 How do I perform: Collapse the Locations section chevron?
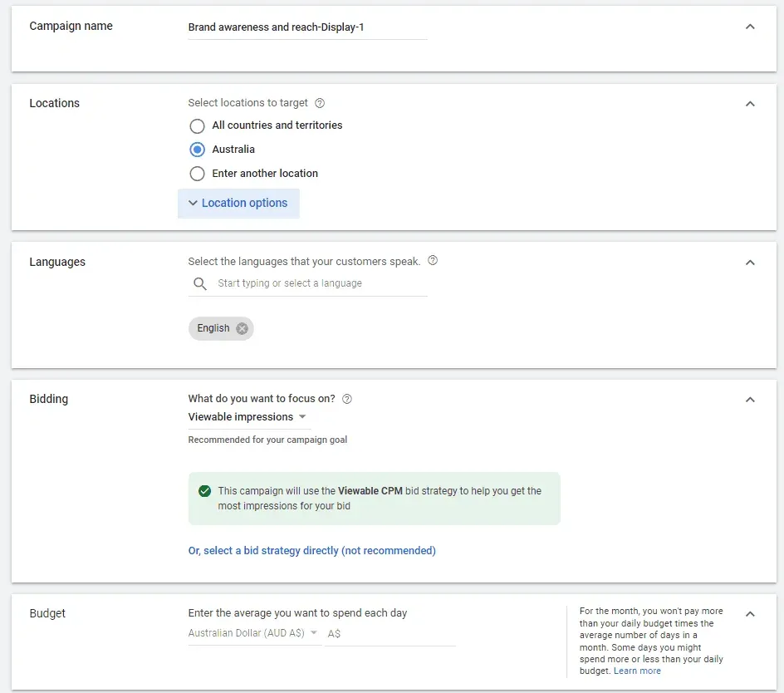[750, 104]
